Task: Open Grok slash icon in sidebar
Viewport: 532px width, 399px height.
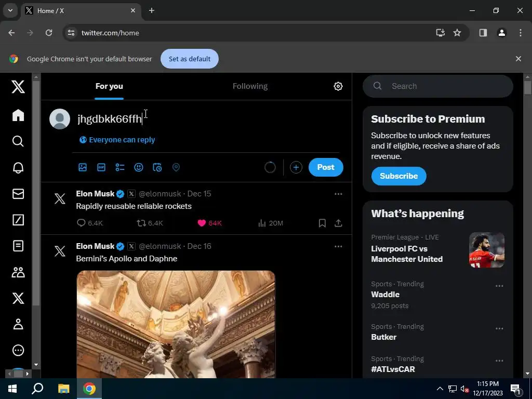Action: coord(18,220)
